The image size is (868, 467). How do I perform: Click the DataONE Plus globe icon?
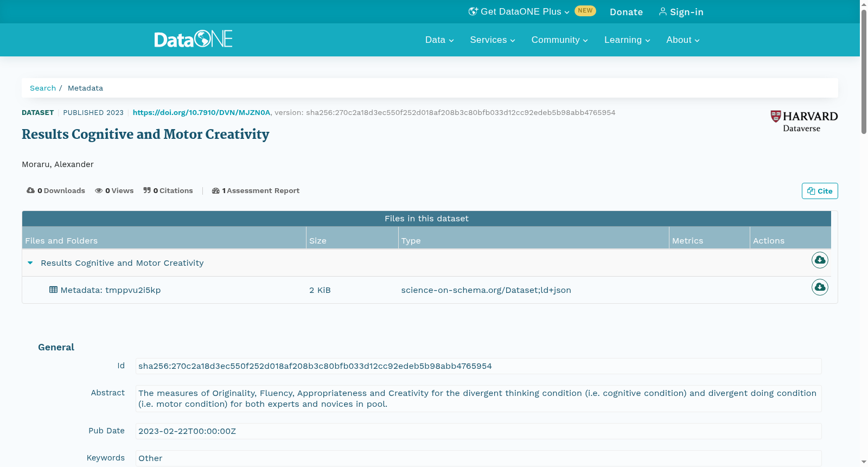tap(473, 11)
